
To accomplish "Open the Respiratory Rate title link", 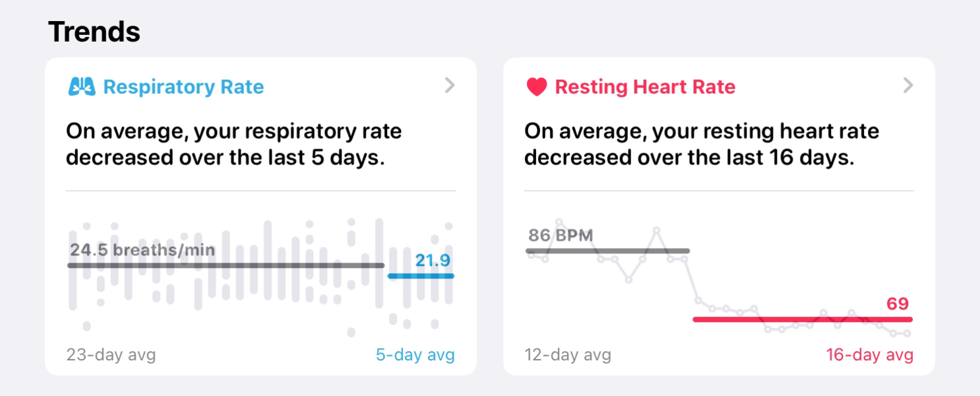I will click(183, 87).
